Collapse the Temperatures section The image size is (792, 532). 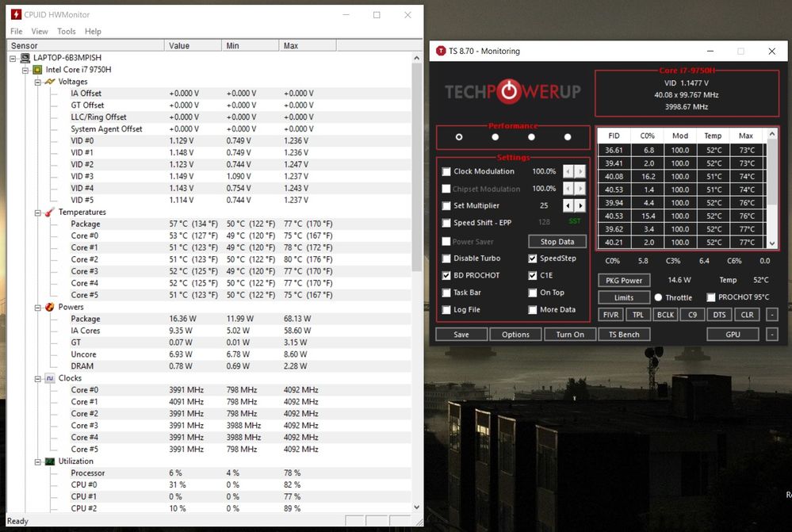(x=37, y=212)
